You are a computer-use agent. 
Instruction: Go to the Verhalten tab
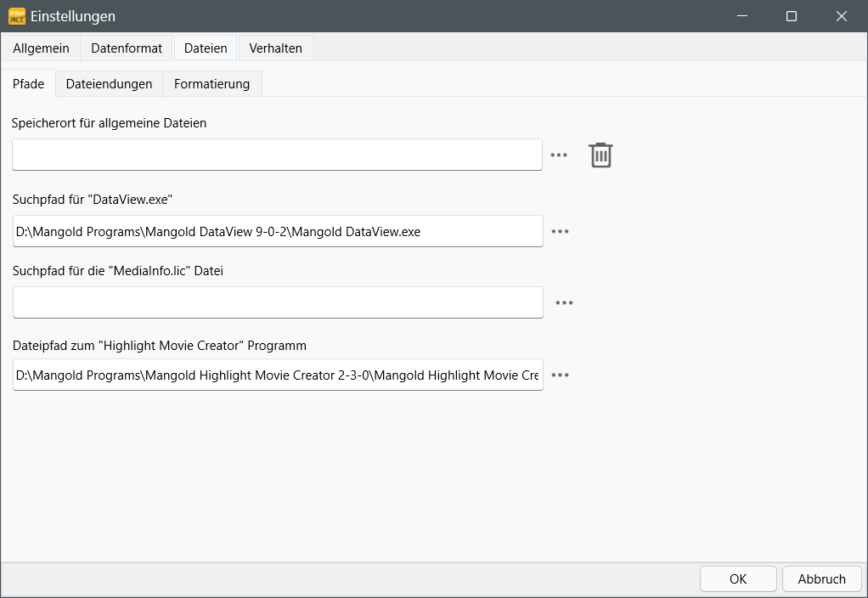tap(276, 48)
